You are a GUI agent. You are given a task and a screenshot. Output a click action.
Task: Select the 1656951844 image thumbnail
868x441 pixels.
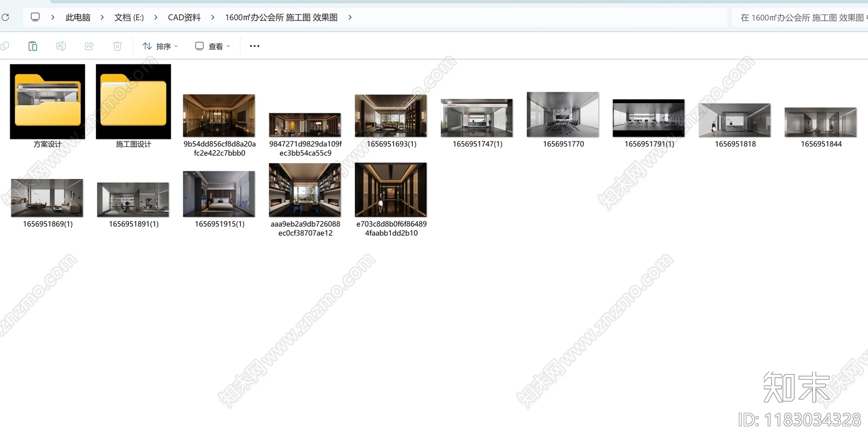tap(821, 122)
